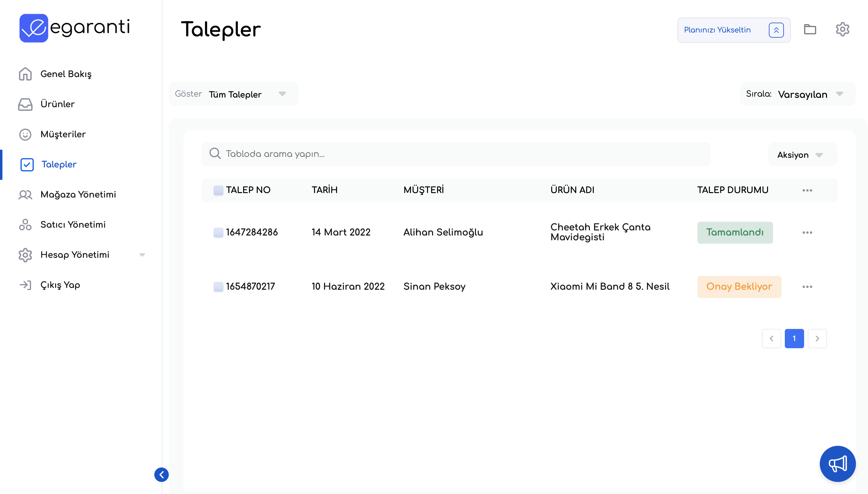Select all rows via TALEP NO checkbox
Image resolution: width=868 pixels, height=494 pixels.
pyautogui.click(x=218, y=190)
